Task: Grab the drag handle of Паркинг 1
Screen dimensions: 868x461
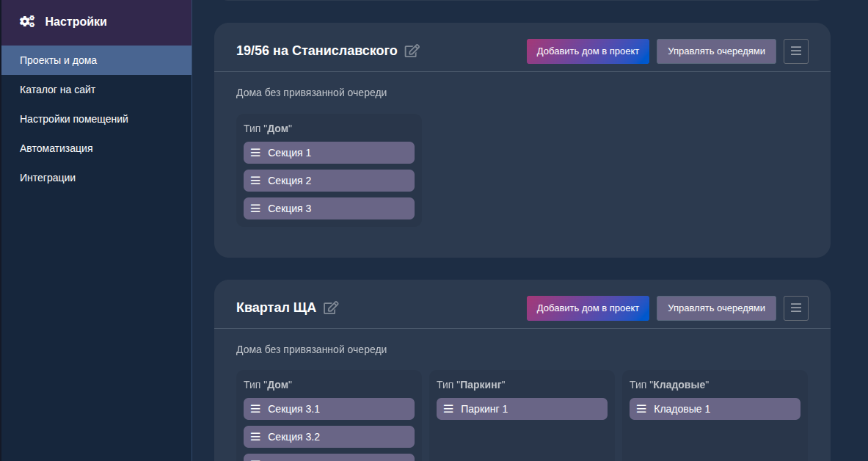Action: tap(448, 408)
